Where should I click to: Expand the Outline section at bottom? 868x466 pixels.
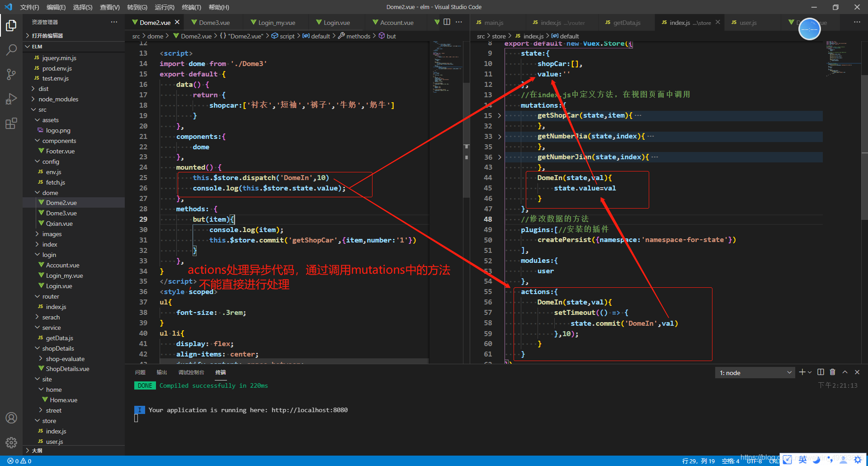tap(74, 451)
